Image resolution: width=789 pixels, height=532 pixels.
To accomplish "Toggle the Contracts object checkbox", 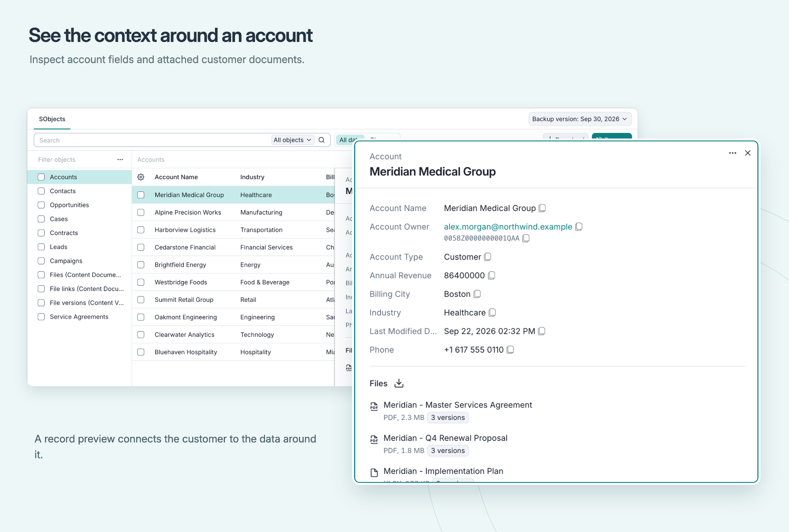I will 41,233.
